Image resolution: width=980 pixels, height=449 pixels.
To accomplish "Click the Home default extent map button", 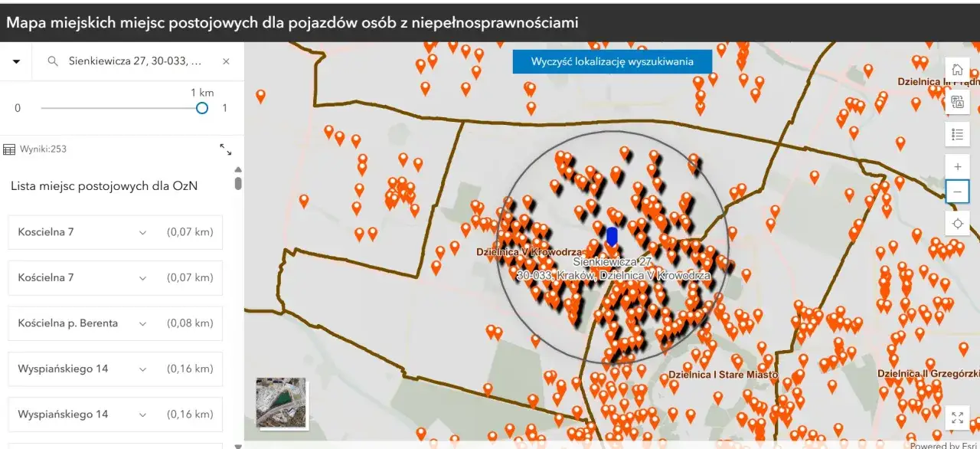I will pos(957,70).
